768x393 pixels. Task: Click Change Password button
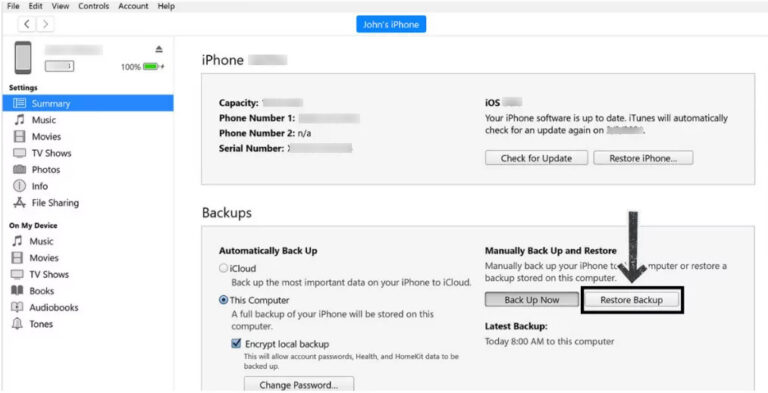299,385
